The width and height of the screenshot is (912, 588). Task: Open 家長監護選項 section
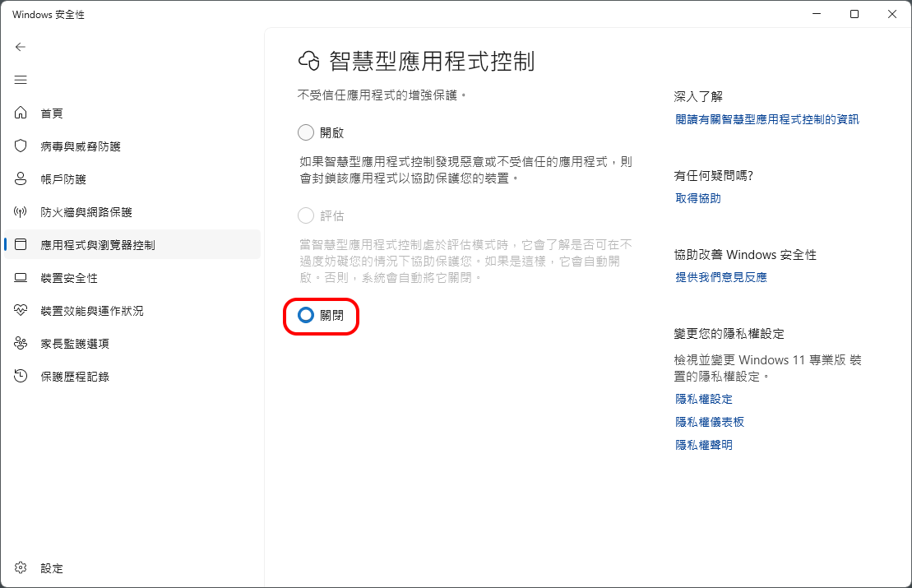click(x=132, y=344)
